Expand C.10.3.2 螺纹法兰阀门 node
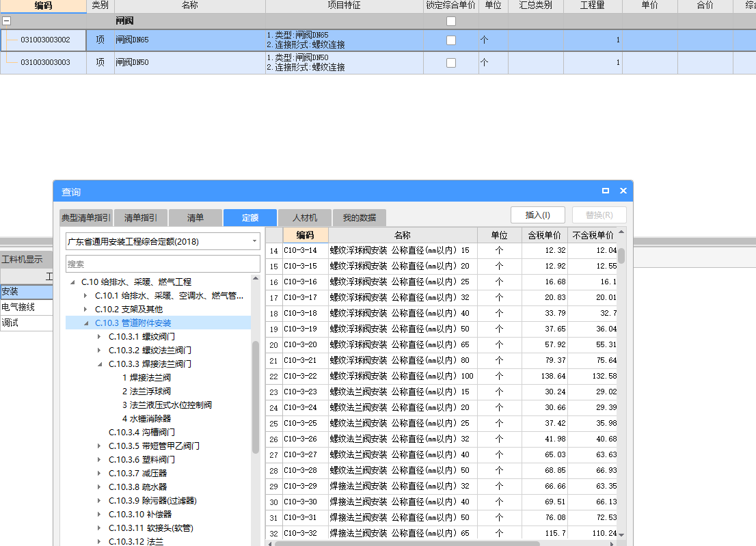 pos(99,350)
